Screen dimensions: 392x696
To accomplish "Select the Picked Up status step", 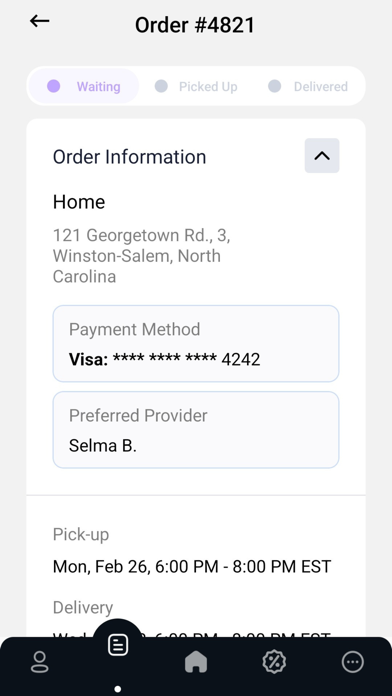I will click(x=196, y=86).
